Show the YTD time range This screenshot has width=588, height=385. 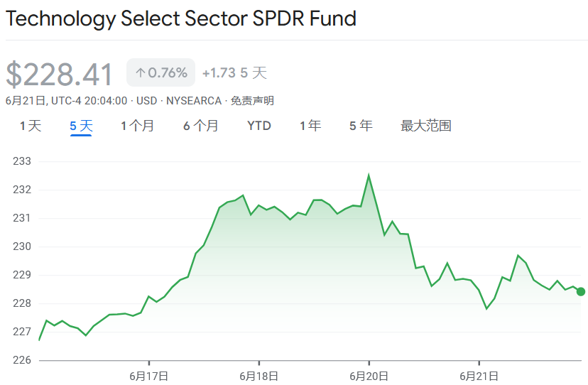coord(259,126)
